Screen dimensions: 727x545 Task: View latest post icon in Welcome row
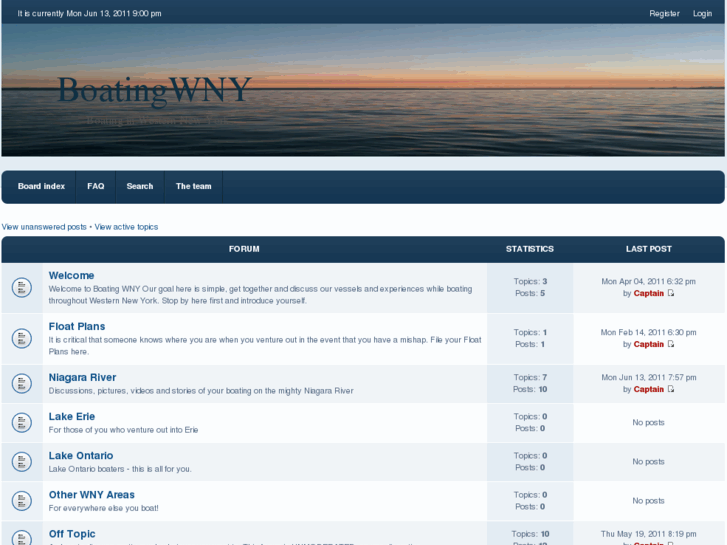click(x=670, y=293)
